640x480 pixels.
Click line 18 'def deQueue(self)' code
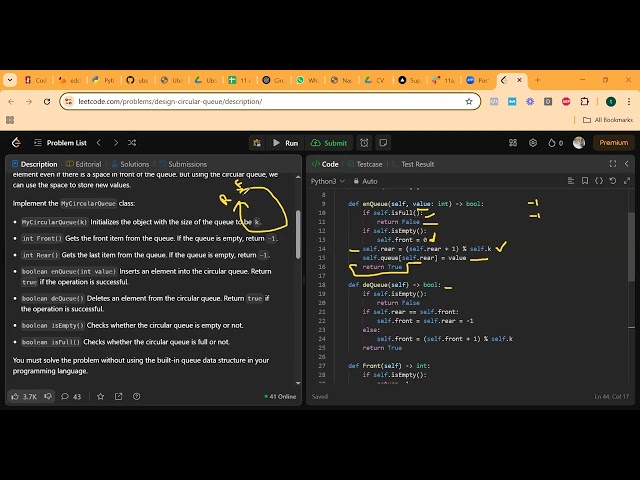click(394, 284)
